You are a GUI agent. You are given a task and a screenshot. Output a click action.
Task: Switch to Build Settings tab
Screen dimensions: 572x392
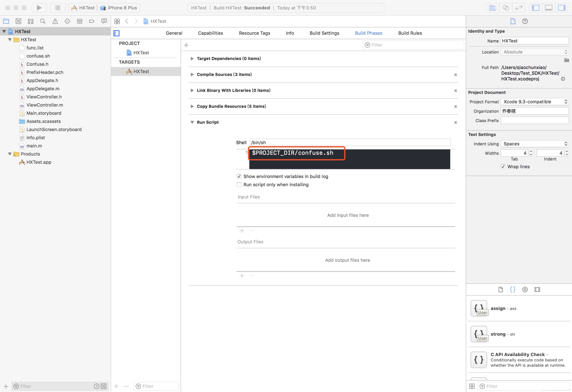(324, 33)
